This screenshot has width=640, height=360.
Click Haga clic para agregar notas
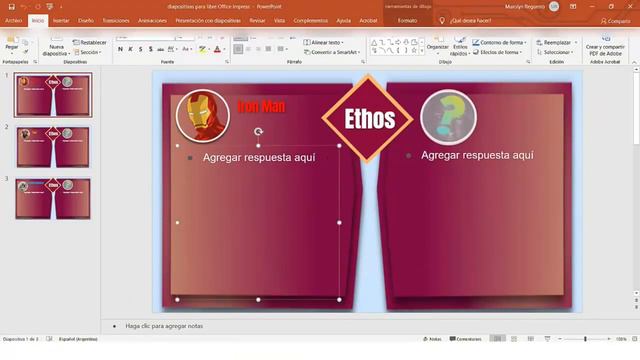tap(164, 326)
